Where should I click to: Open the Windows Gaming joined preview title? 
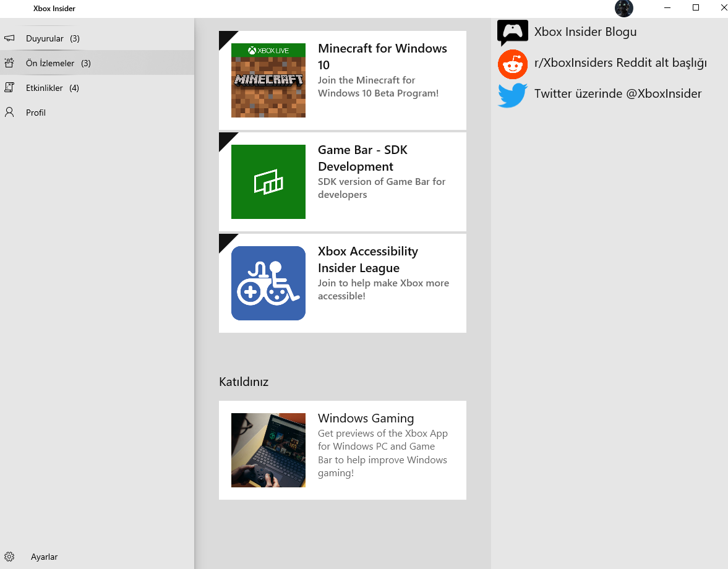pyautogui.click(x=366, y=418)
